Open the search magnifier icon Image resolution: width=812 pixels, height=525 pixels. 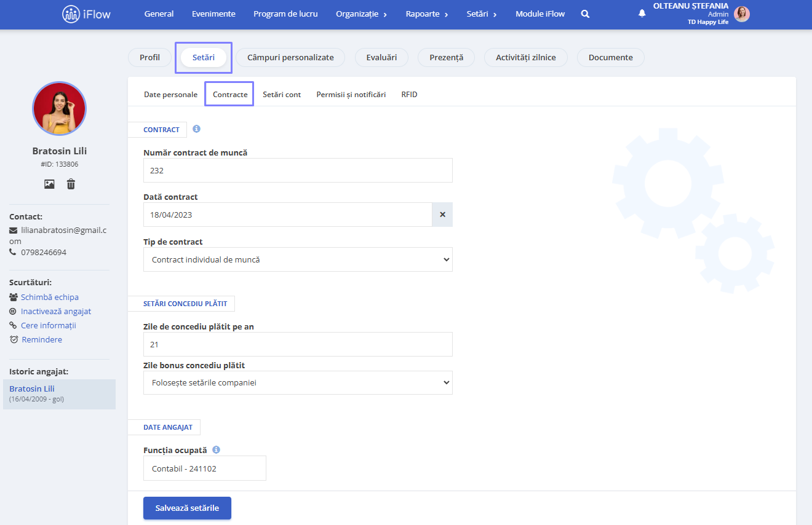585,14
